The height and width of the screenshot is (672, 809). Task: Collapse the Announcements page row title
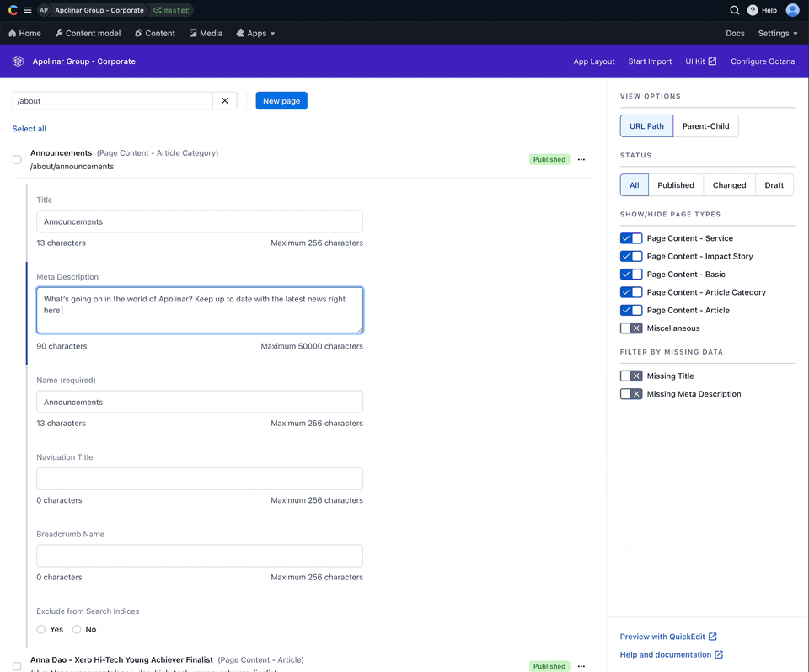pyautogui.click(x=61, y=153)
